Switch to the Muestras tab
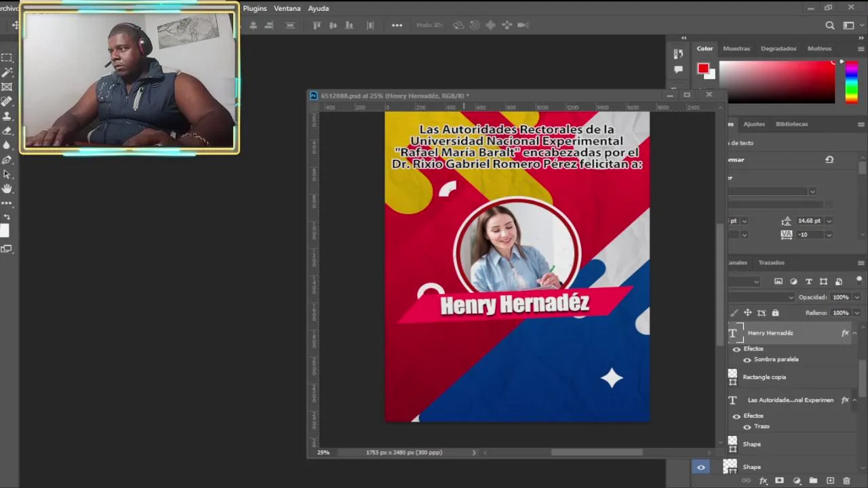The height and width of the screenshot is (488, 868). click(736, 49)
